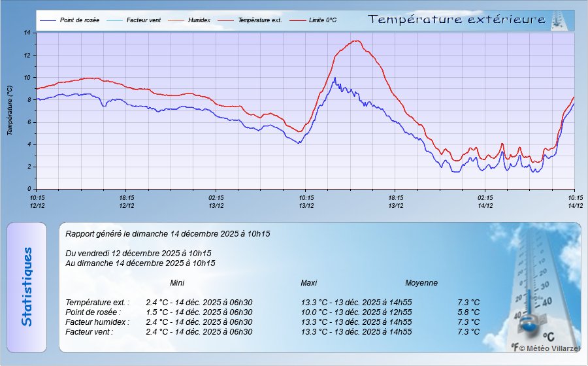Viewport: 588px width, 366px height.
Task: Click the thermometer icon beside the chart title
Action: [559, 20]
